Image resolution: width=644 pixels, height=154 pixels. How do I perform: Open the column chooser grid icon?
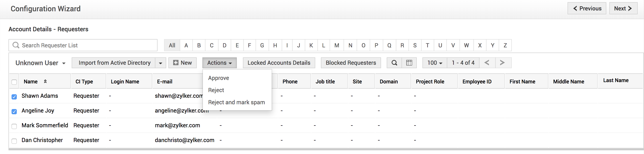pyautogui.click(x=409, y=63)
